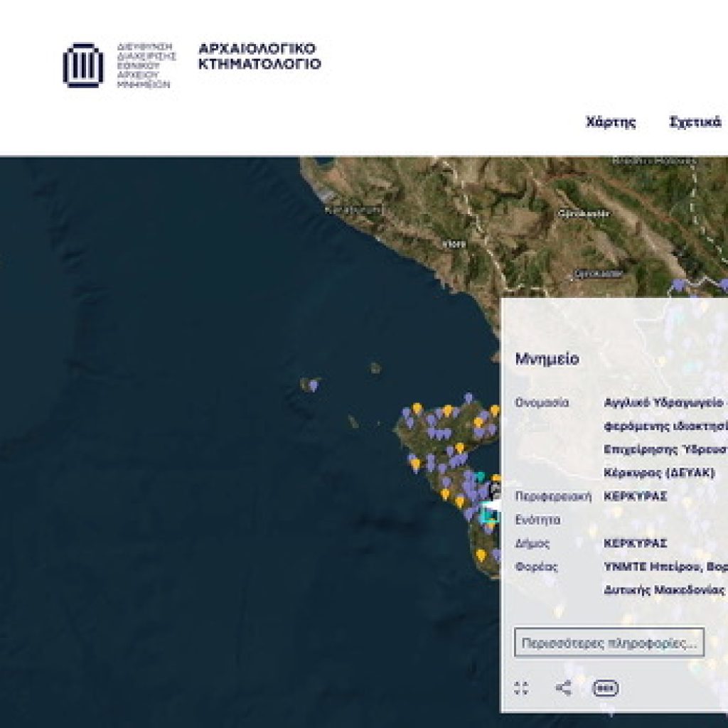
Task: Click the Διεύθυνση Διαχείρισης Εθνικού Αρχείου Μνημείων text
Action: click(x=146, y=65)
